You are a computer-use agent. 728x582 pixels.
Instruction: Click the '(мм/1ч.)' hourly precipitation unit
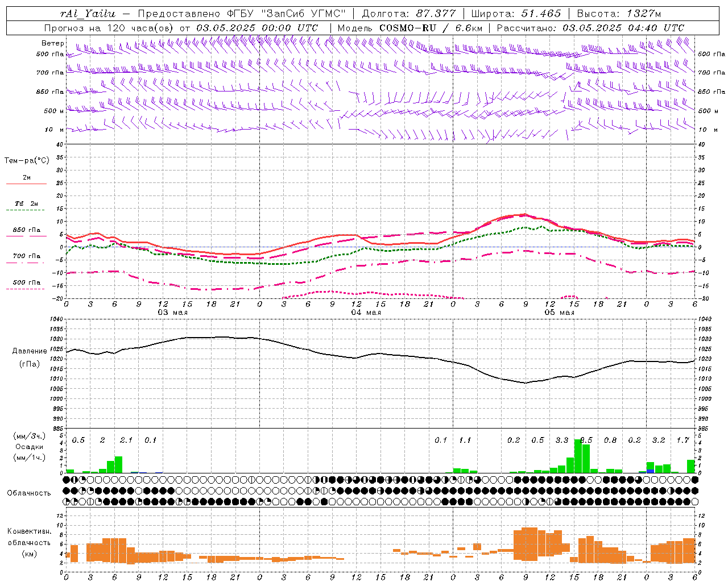click(x=30, y=458)
